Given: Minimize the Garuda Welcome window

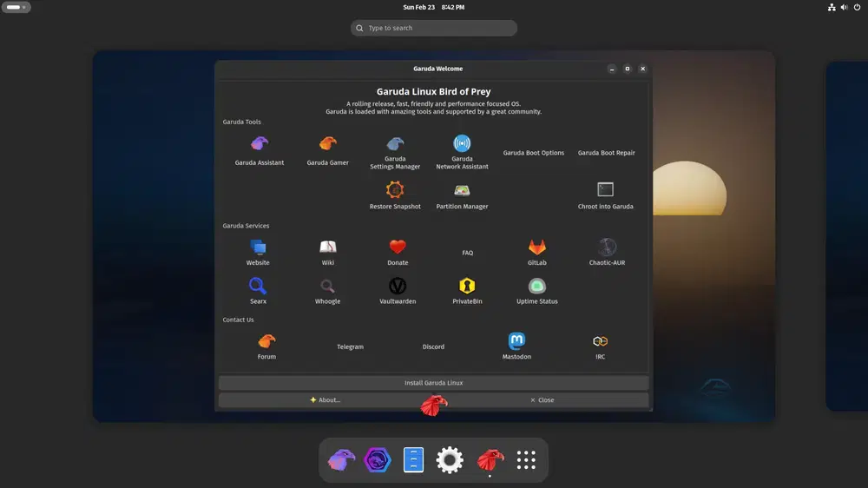Looking at the screenshot, I should (612, 69).
